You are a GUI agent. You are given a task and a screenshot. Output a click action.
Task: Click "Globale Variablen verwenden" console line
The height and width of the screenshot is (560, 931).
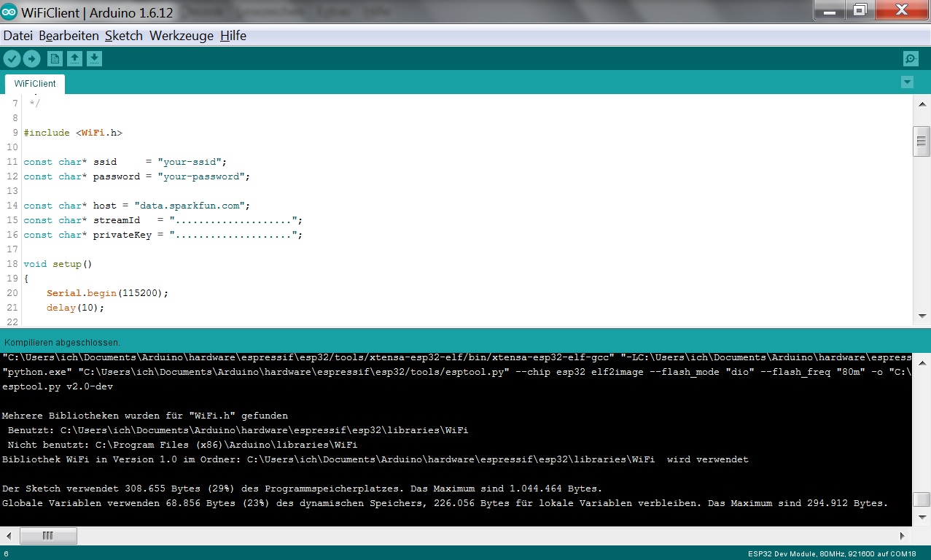[445, 503]
